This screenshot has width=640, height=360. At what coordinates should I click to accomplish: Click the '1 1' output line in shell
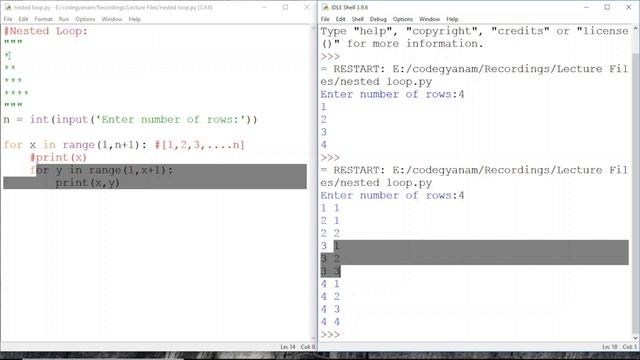330,208
